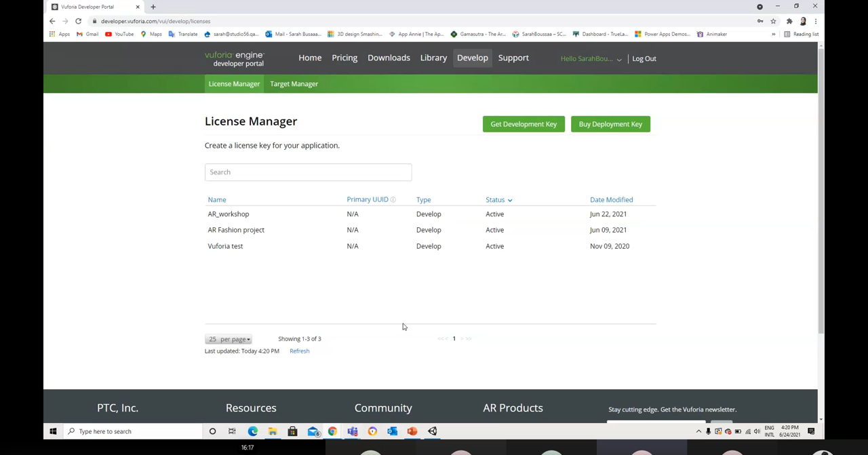Viewport: 868px width, 455px height.
Task: Focus the license Search field
Action: pos(308,172)
